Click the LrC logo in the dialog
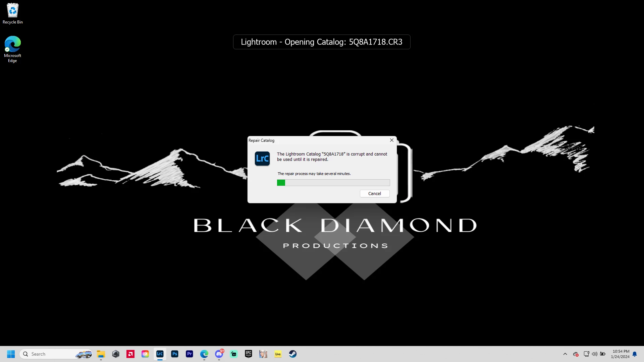 pos(262,159)
